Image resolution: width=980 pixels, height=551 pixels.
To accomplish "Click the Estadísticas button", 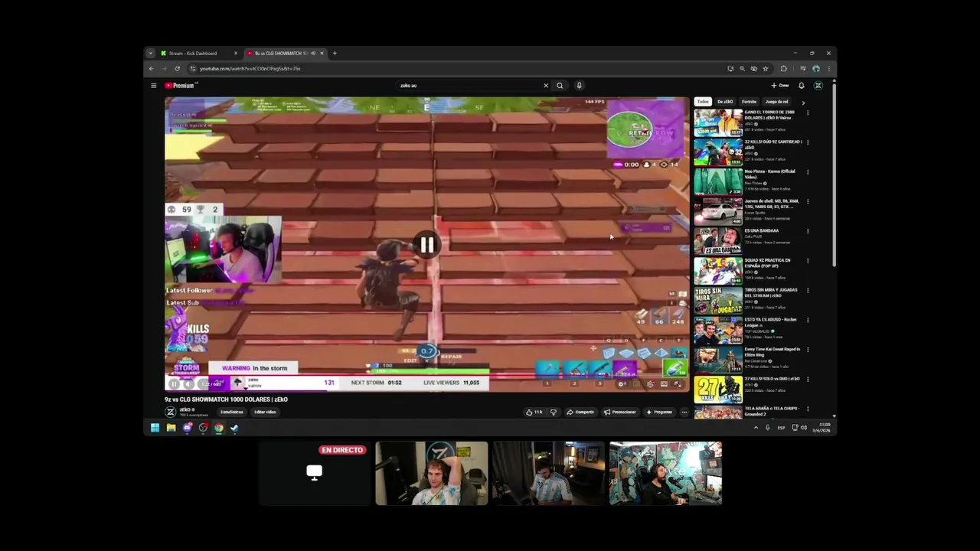I will 232,412.
